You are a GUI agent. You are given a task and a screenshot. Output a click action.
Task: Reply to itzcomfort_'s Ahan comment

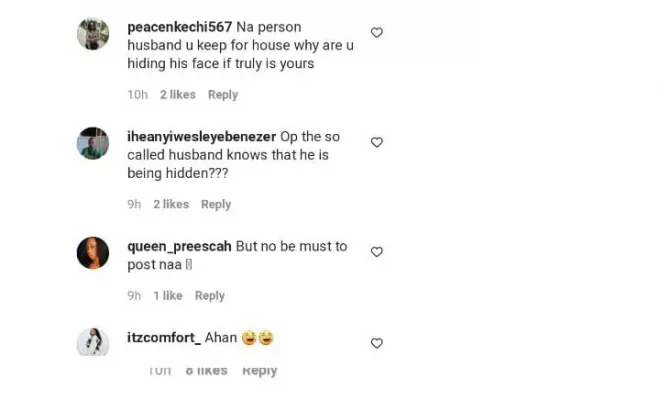click(259, 371)
